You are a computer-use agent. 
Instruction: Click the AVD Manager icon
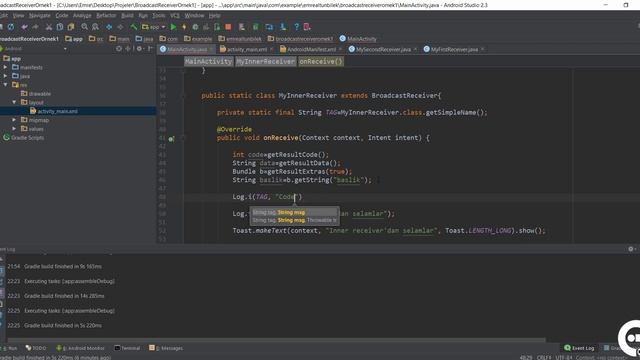[269, 27]
